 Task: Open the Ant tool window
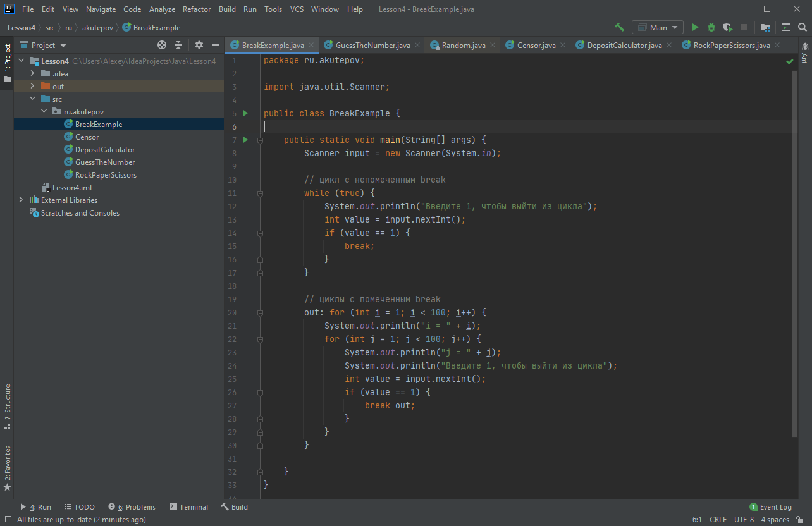(x=804, y=52)
